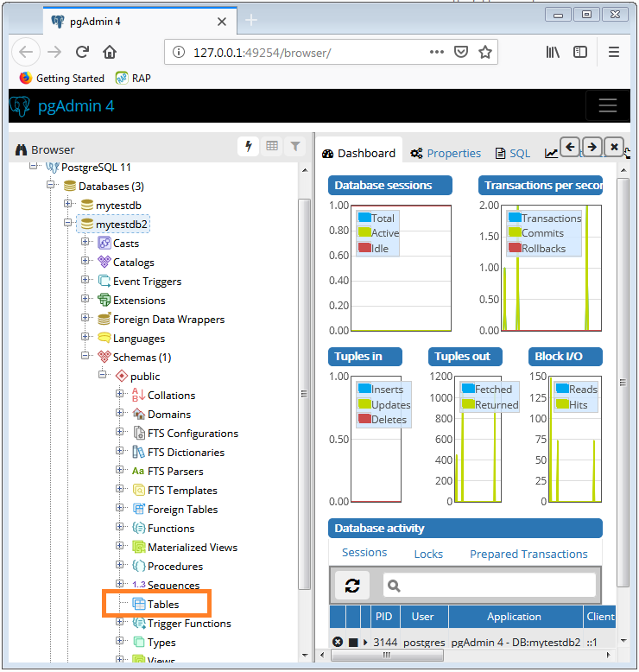
Task: Select the Sequences tree item
Action: pos(174,585)
